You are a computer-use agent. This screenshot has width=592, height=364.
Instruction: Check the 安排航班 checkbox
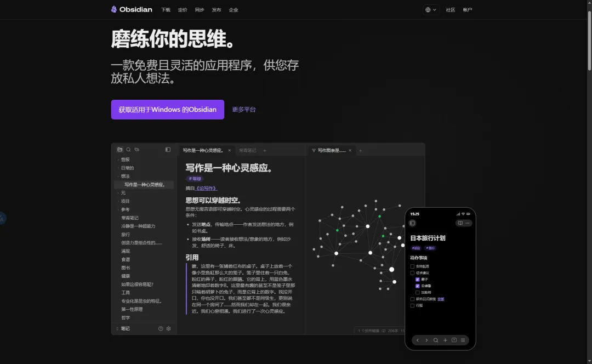pos(412,266)
